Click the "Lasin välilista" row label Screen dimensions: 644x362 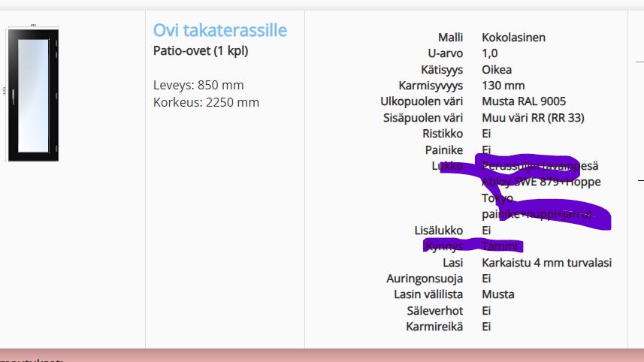428,294
